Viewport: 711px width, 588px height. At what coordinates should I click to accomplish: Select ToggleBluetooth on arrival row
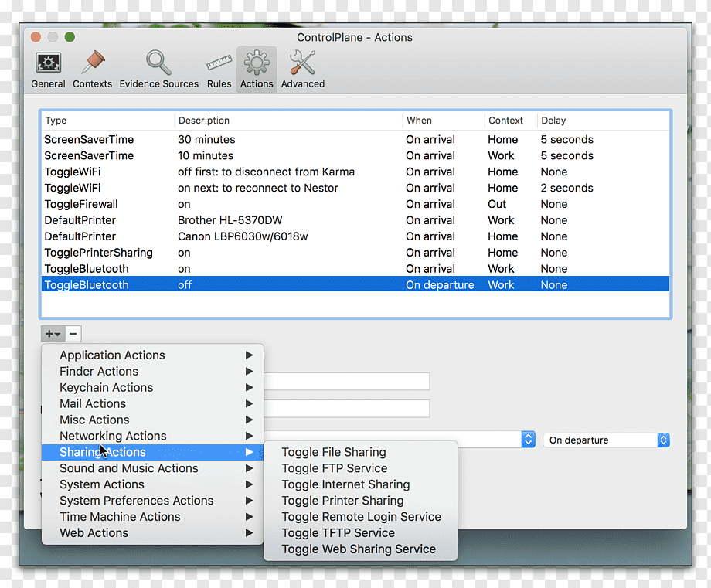click(x=355, y=269)
